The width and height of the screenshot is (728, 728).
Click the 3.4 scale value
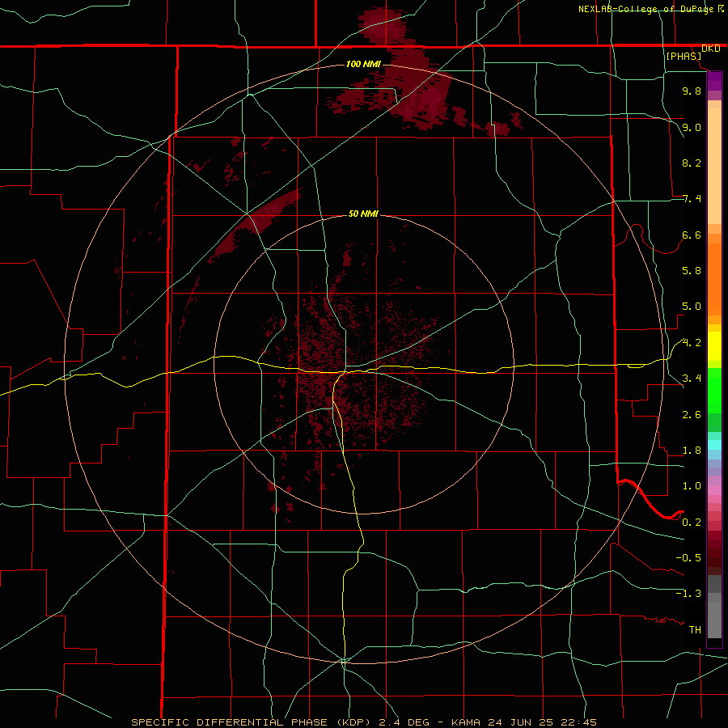(x=692, y=379)
